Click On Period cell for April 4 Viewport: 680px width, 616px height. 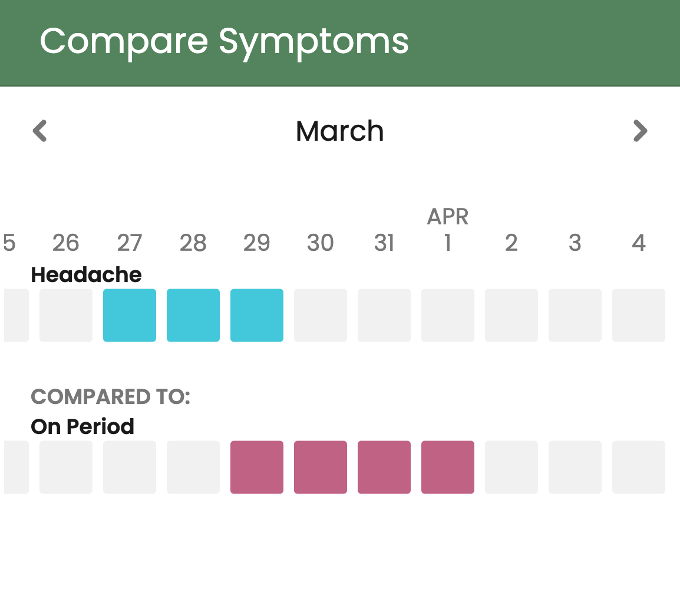[x=639, y=467]
